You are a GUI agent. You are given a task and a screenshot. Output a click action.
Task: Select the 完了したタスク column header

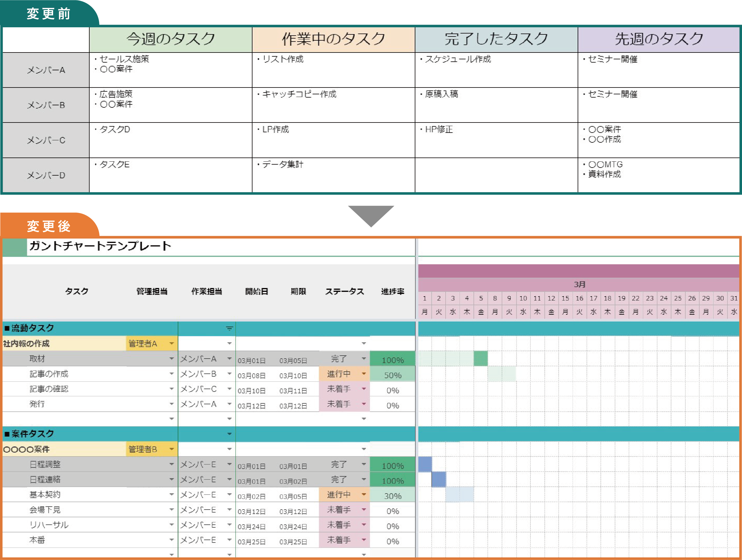[496, 39]
